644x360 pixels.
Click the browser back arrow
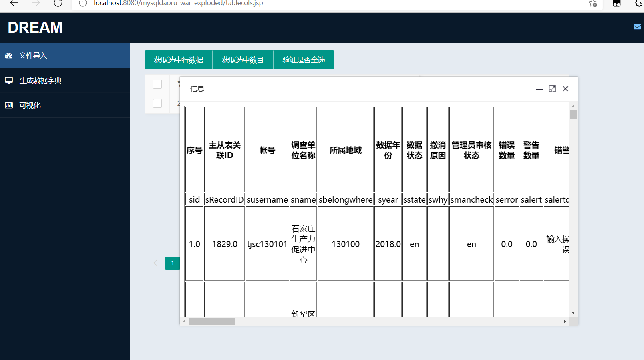click(14, 3)
